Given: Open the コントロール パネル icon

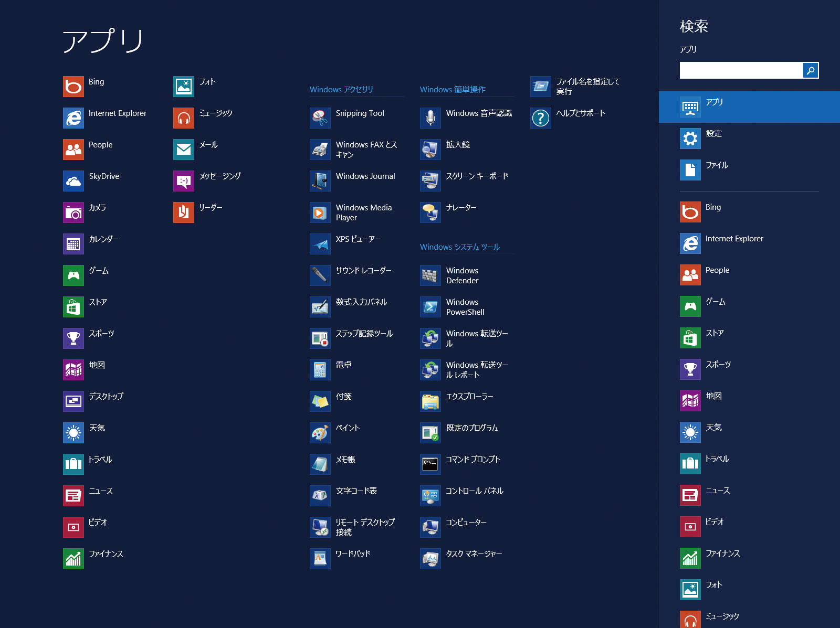Looking at the screenshot, I should pyautogui.click(x=430, y=496).
